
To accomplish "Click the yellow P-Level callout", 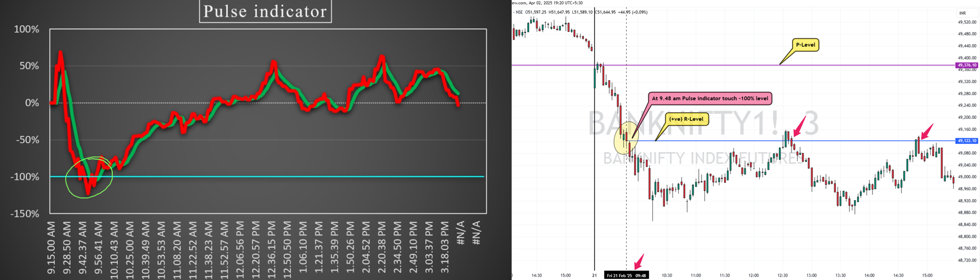I will coord(805,45).
